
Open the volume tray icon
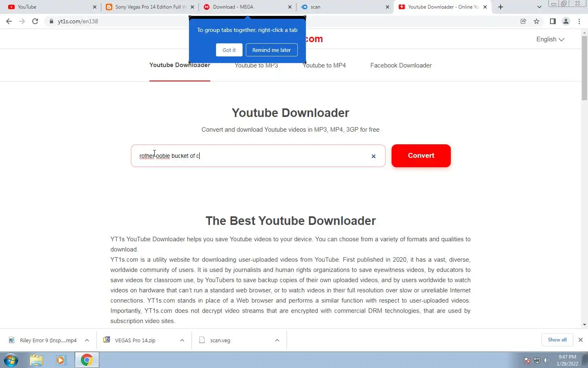tap(547, 360)
